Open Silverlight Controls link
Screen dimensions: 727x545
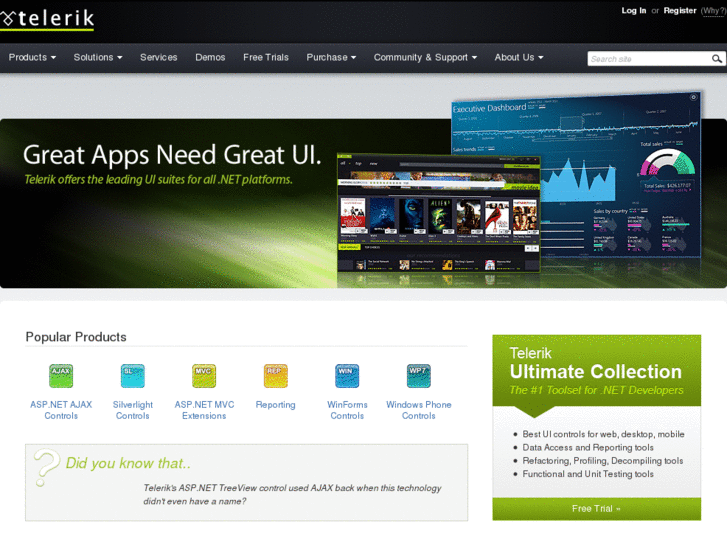pyautogui.click(x=133, y=410)
